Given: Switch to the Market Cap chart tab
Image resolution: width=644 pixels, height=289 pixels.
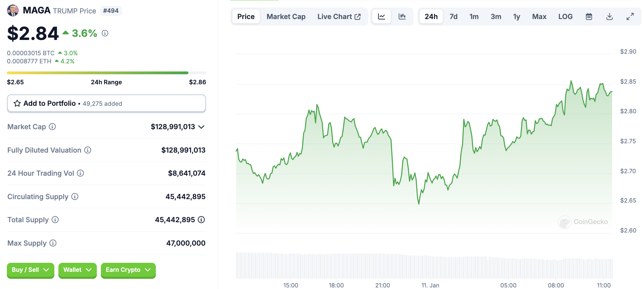Looking at the screenshot, I should [x=286, y=17].
